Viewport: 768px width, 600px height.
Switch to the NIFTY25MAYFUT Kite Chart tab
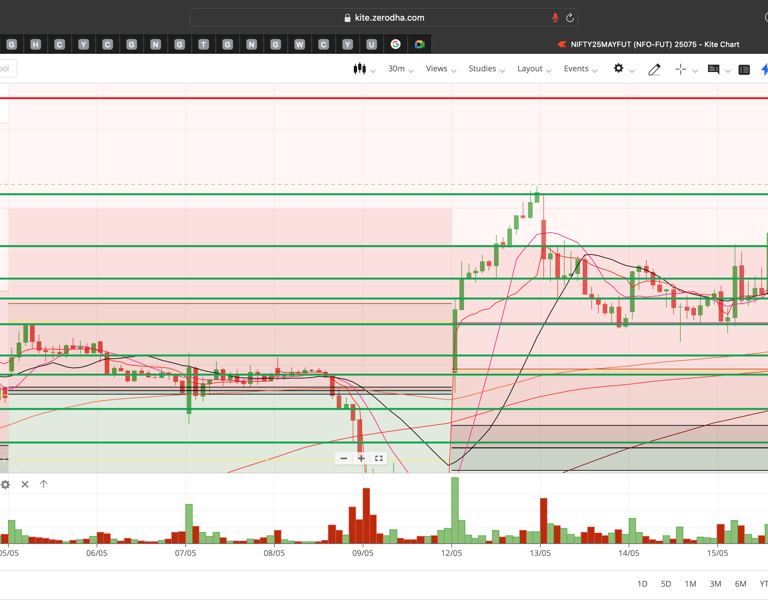pyautogui.click(x=649, y=45)
